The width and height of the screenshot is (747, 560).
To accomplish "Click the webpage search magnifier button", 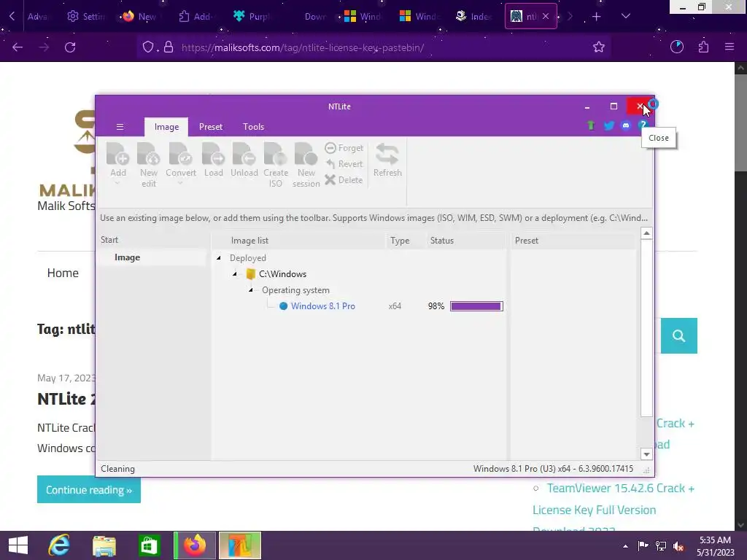I will 679,335.
